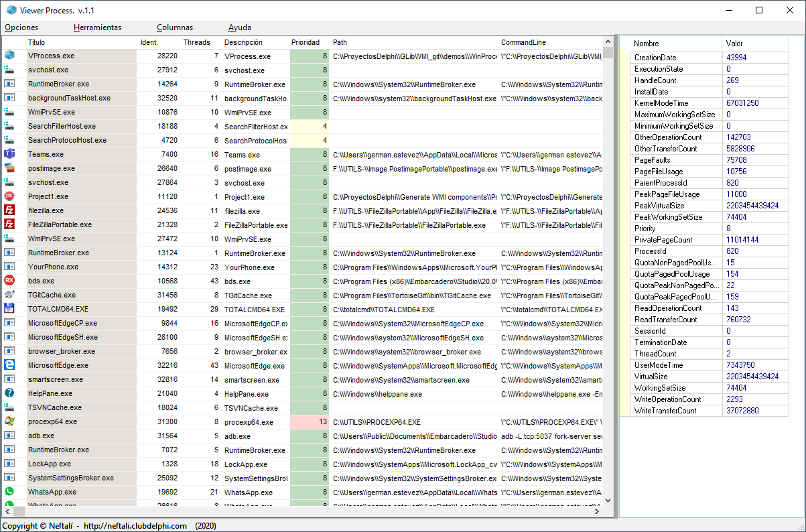
Task: Click the YourPhone.exe window icon
Action: [x=9, y=267]
